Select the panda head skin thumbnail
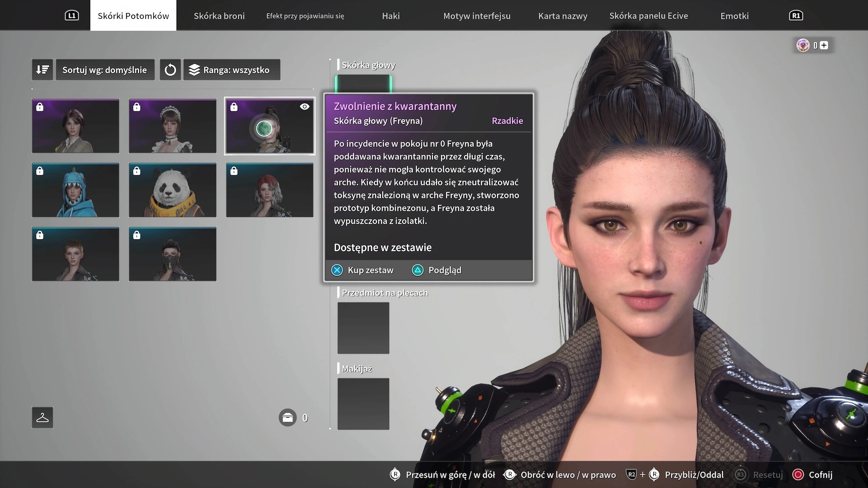The image size is (868, 488). click(173, 190)
